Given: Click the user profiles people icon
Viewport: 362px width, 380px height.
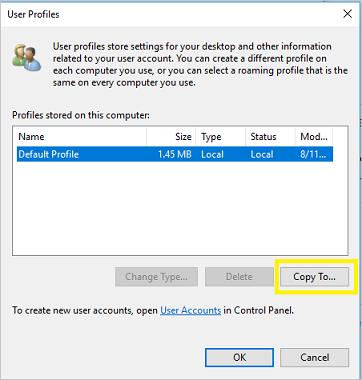Looking at the screenshot, I should (27, 57).
